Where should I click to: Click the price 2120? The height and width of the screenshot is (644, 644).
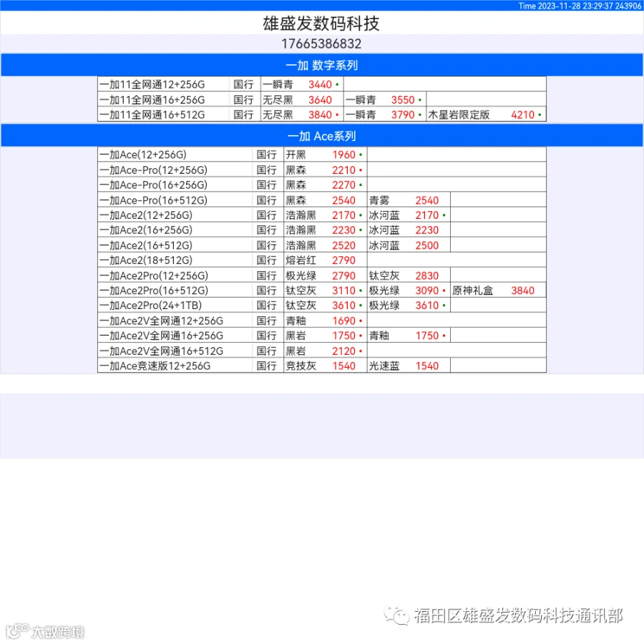click(x=343, y=351)
